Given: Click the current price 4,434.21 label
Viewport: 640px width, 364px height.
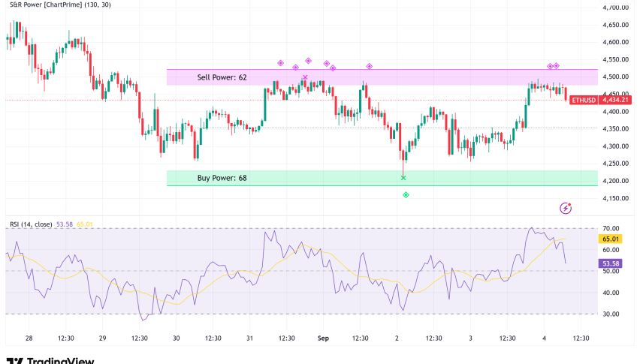Looking at the screenshot, I should coord(614,100).
